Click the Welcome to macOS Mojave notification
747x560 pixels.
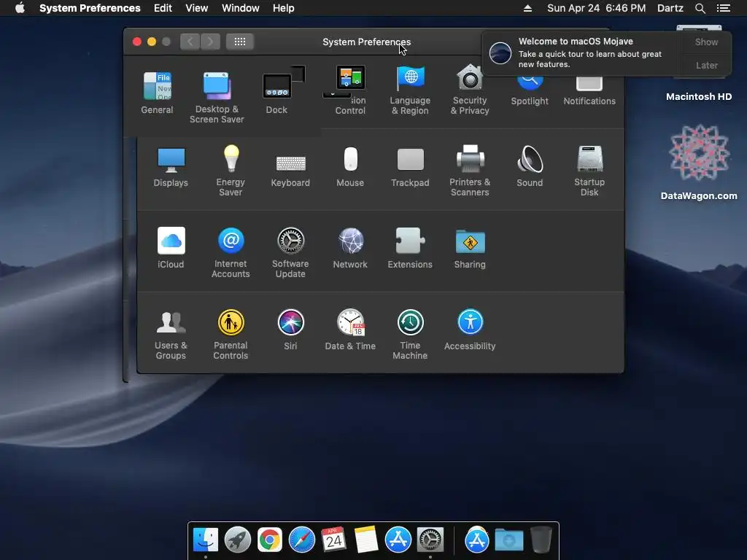point(581,53)
